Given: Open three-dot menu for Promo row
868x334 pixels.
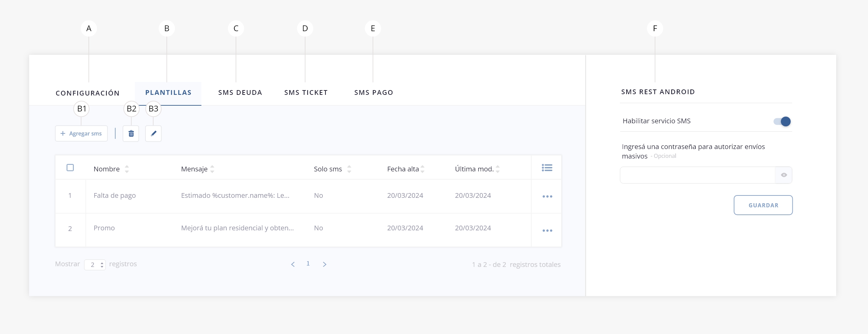Looking at the screenshot, I should click(547, 231).
